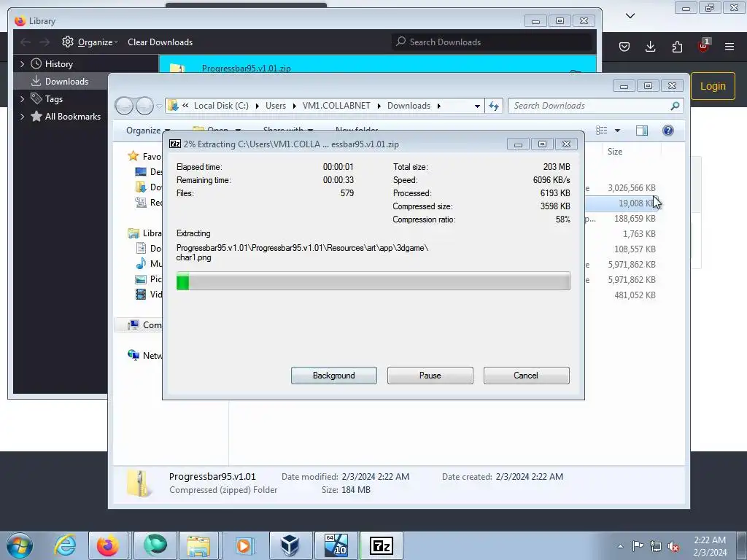Open Firefox list all tabs chevron
This screenshot has width=747, height=560.
click(630, 16)
